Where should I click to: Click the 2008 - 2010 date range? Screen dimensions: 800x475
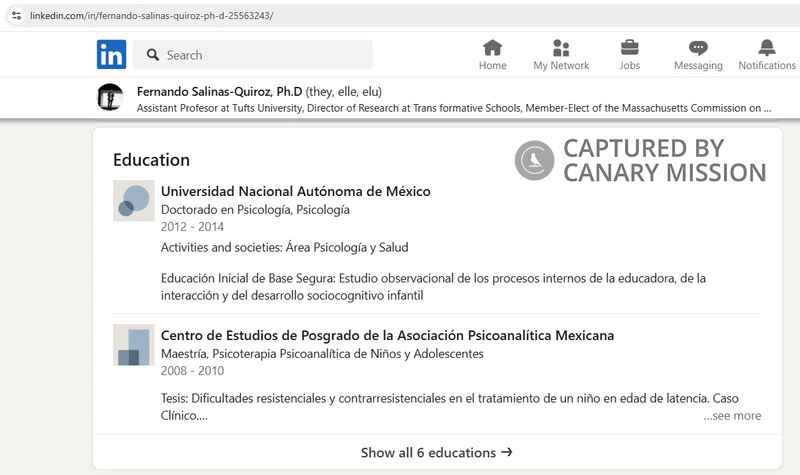pyautogui.click(x=192, y=371)
